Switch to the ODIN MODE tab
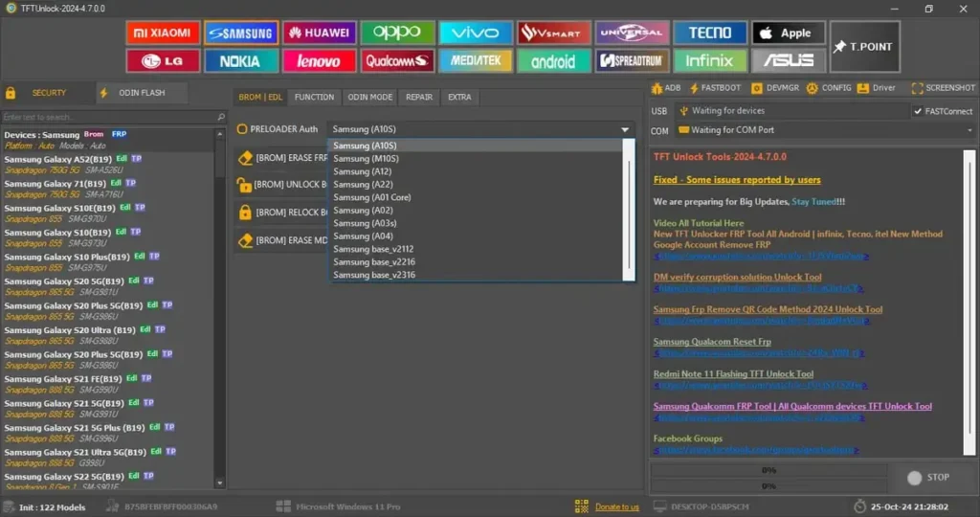 [370, 97]
